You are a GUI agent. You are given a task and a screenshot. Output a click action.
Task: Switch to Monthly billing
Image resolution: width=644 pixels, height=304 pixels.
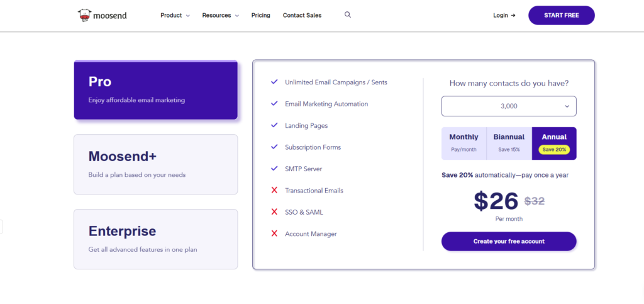tap(464, 144)
